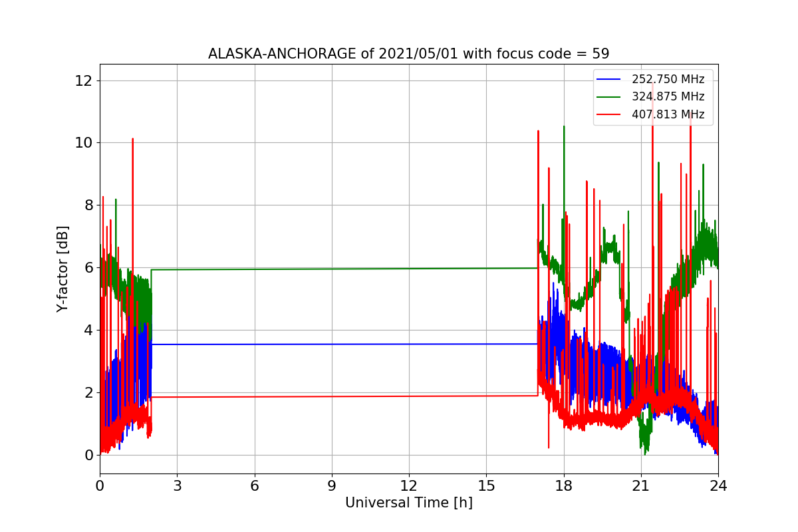798x532 pixels.
Task: Click the x-axis tick label 6
Action: [254, 486]
